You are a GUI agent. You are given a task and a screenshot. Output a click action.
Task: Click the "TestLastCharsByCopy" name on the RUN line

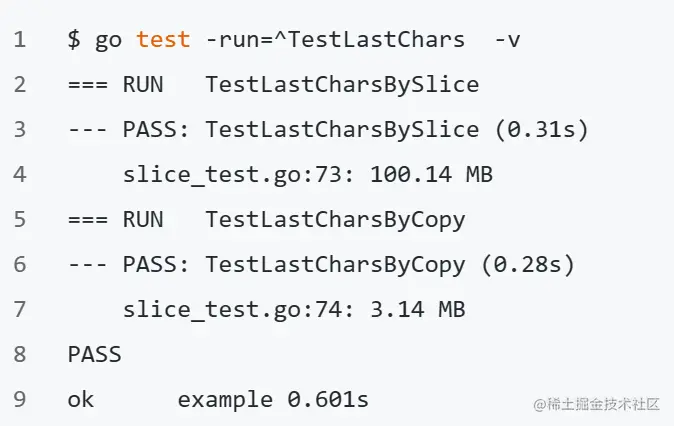click(335, 220)
